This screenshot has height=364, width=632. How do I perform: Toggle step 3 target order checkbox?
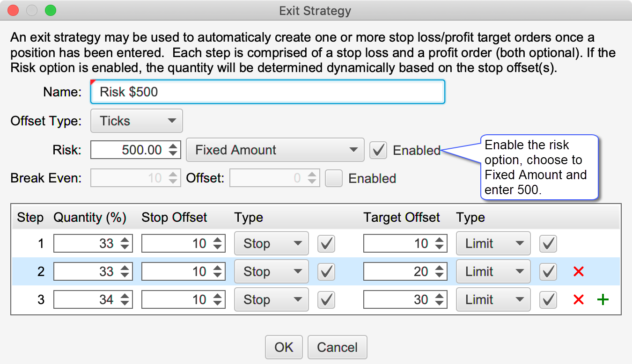coord(548,299)
